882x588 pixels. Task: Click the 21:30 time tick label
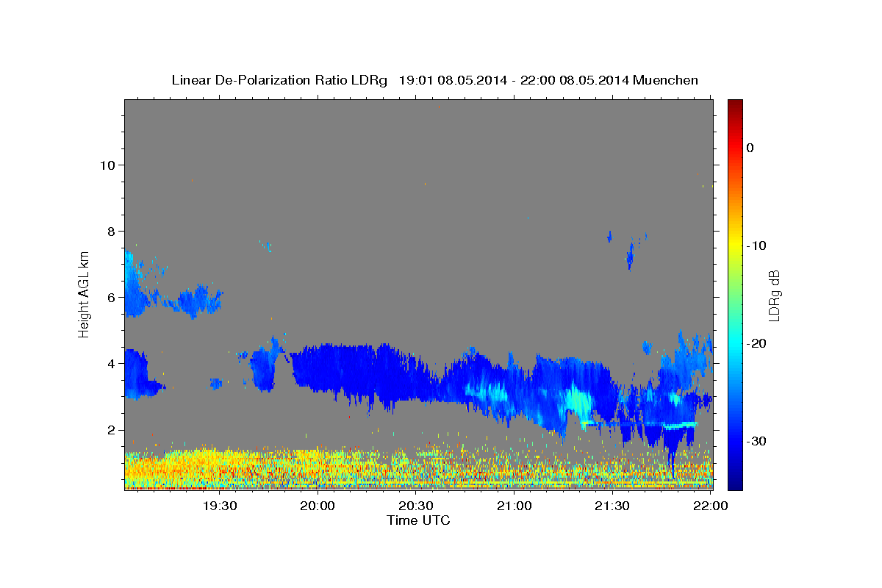[612, 506]
